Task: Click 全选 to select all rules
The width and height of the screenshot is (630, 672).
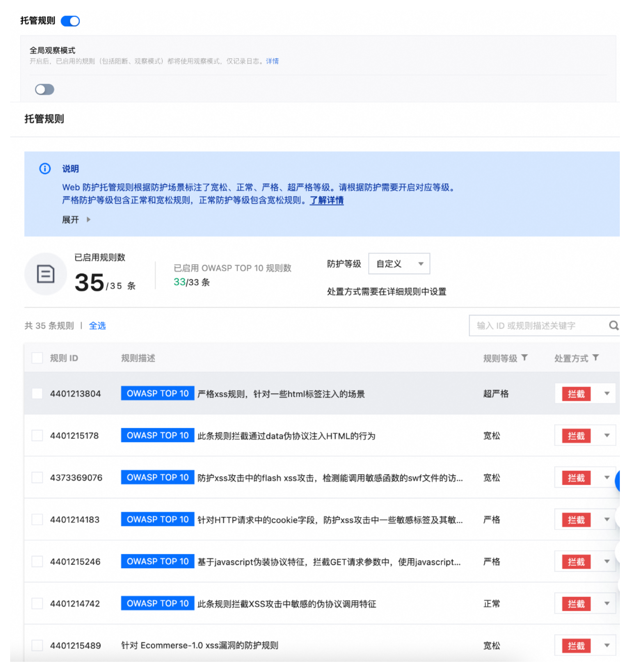Action: (97, 326)
